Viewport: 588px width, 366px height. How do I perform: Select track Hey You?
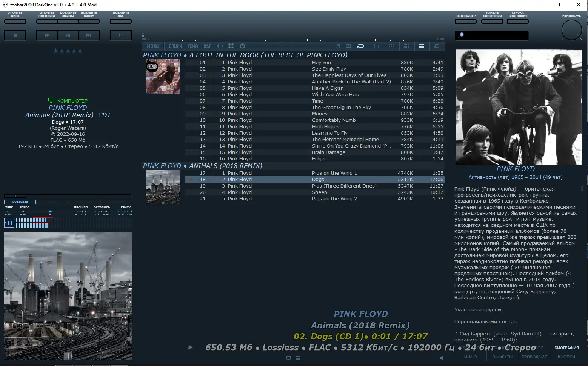(314, 63)
